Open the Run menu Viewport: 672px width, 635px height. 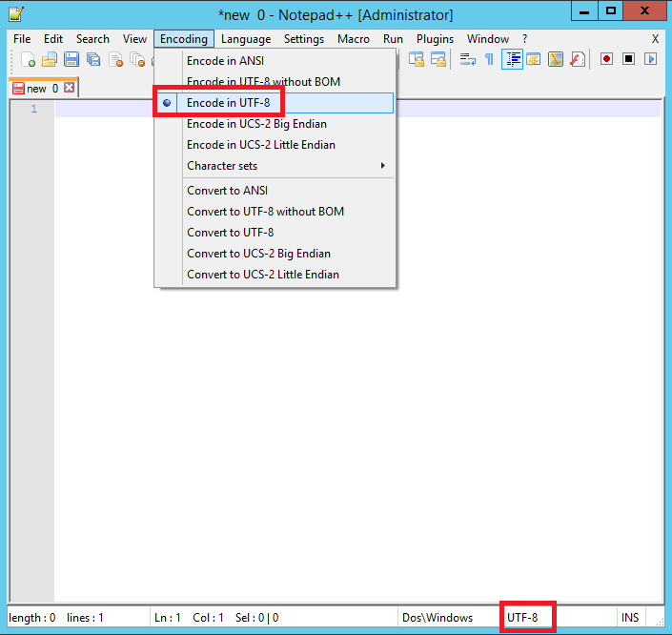tap(393, 39)
